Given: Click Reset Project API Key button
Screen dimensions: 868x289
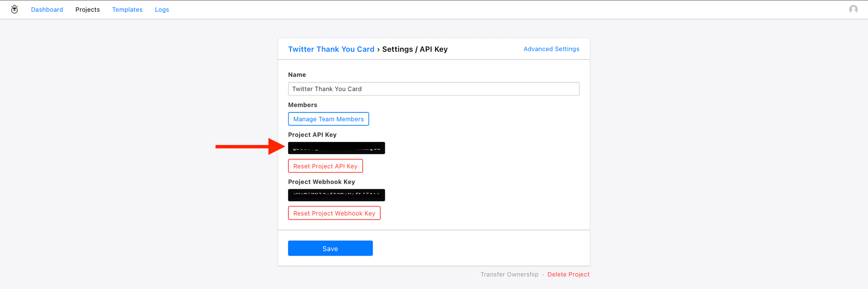Looking at the screenshot, I should point(325,166).
